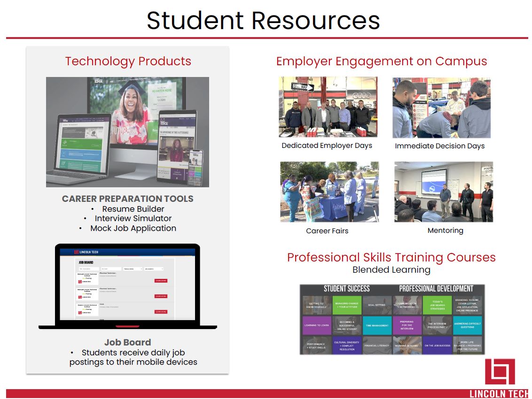Select Today's Job Search Strategies tile
This screenshot has height=399, width=532.
coord(438,305)
